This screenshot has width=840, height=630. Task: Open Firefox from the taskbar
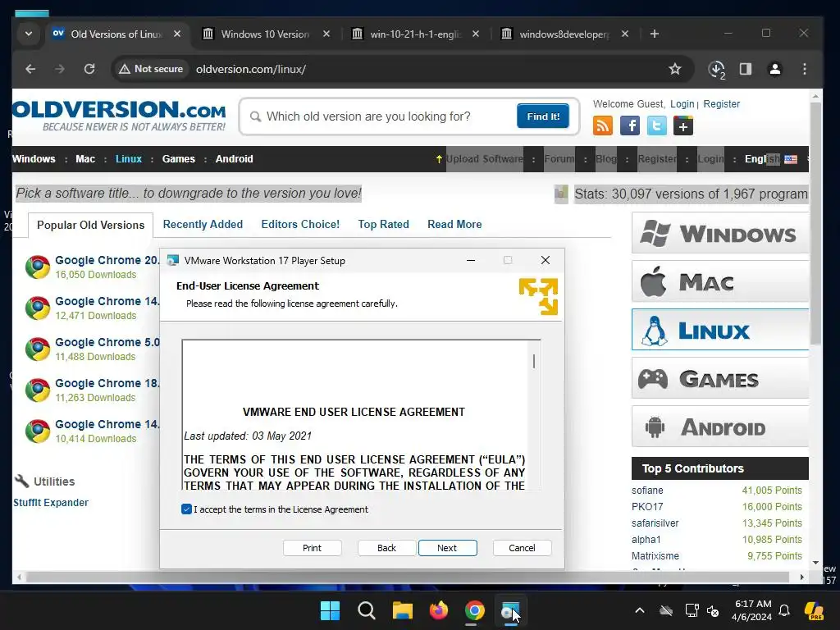439,610
